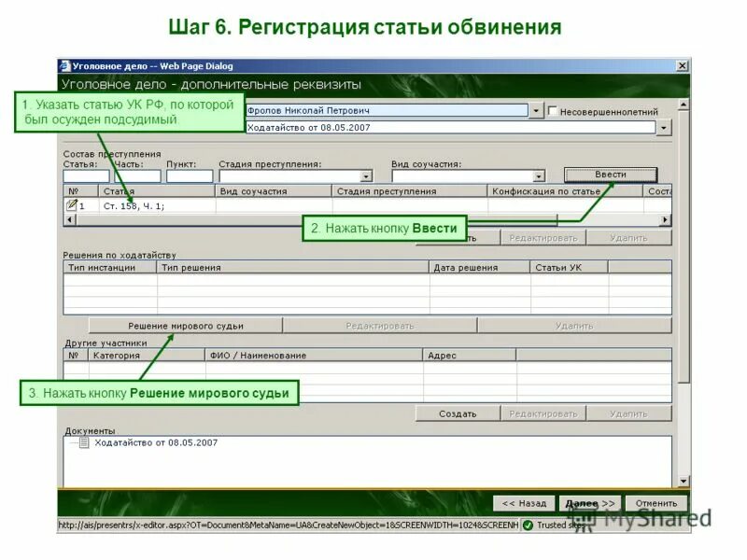Viewport: 747px width, 560px height.
Task: Open the Ходатайство от 08.05.2007 document dropdown
Action: [664, 129]
